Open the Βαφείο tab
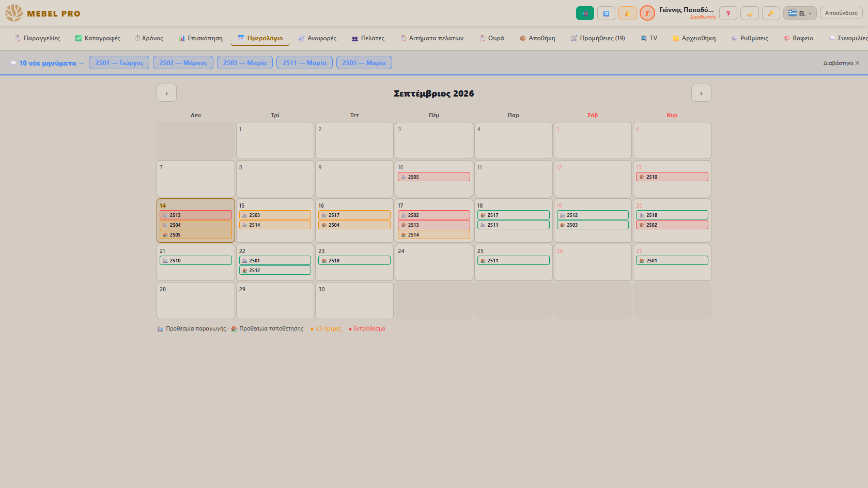The image size is (868, 488). [x=798, y=38]
